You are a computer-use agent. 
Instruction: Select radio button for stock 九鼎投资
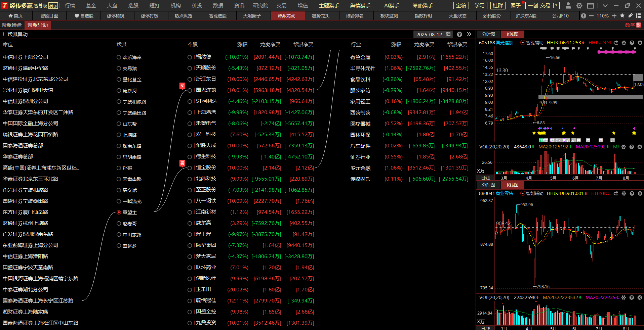[190, 323]
